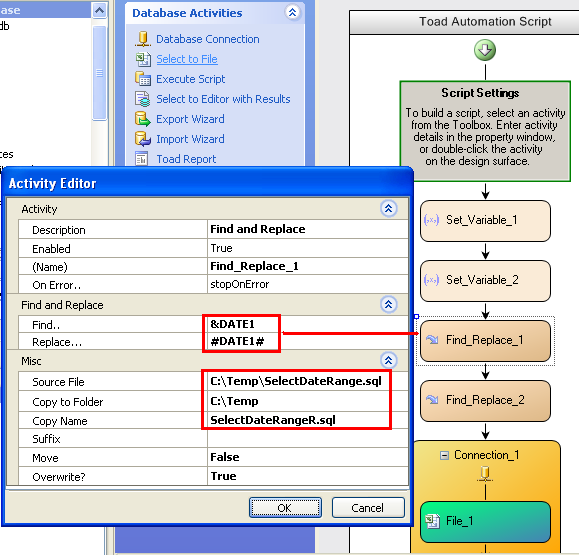
Task: Click the Overwrite? property label
Action: (59, 477)
